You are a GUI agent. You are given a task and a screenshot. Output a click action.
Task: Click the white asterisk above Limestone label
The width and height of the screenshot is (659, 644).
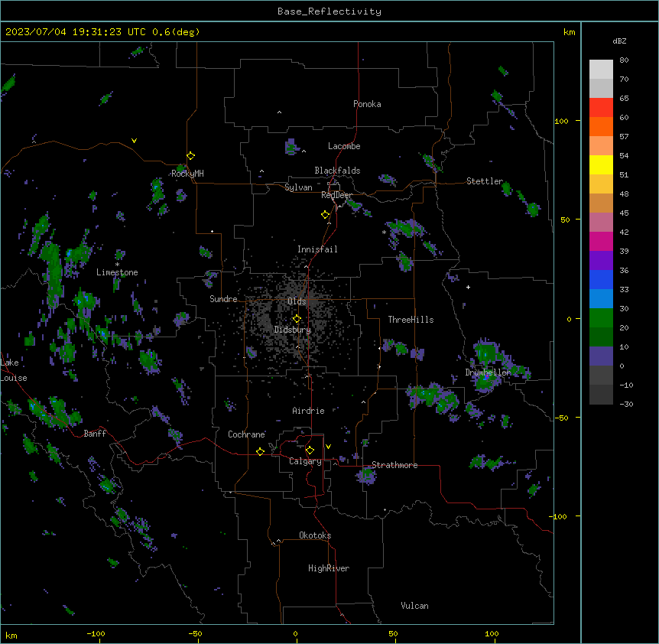(x=117, y=265)
